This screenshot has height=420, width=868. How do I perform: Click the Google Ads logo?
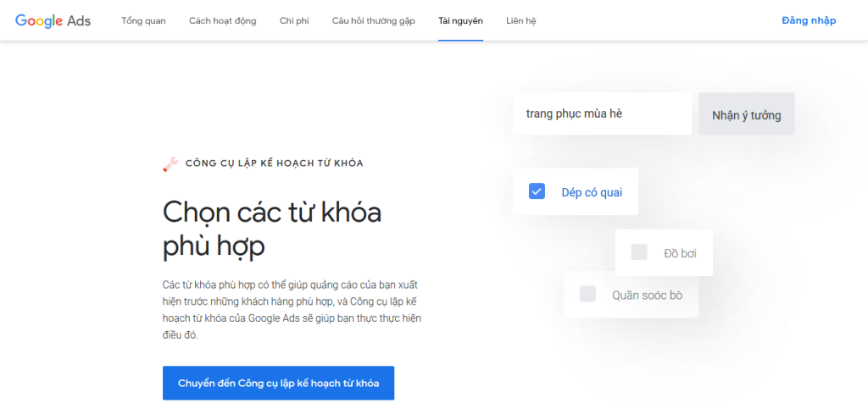(53, 20)
